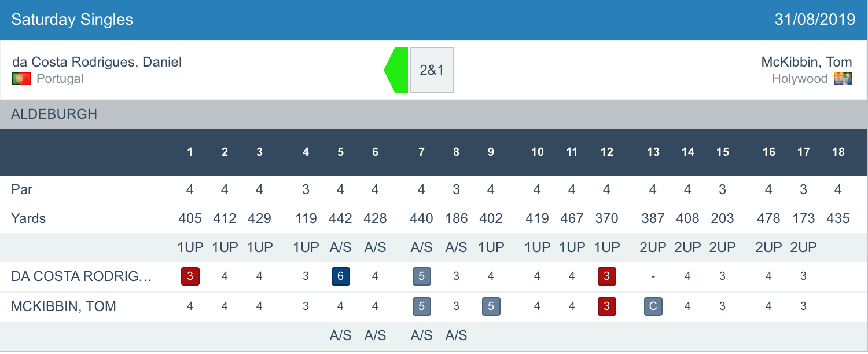Select hole 18 column header
This screenshot has height=354, width=868.
tap(838, 152)
